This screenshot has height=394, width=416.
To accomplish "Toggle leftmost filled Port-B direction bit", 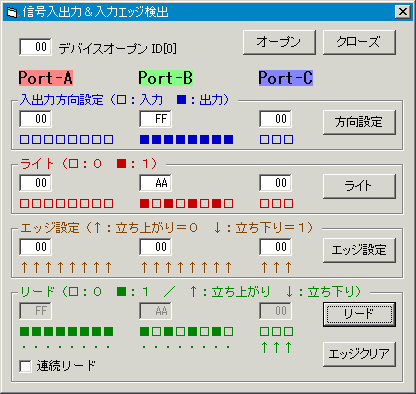I will pyautogui.click(x=144, y=139).
